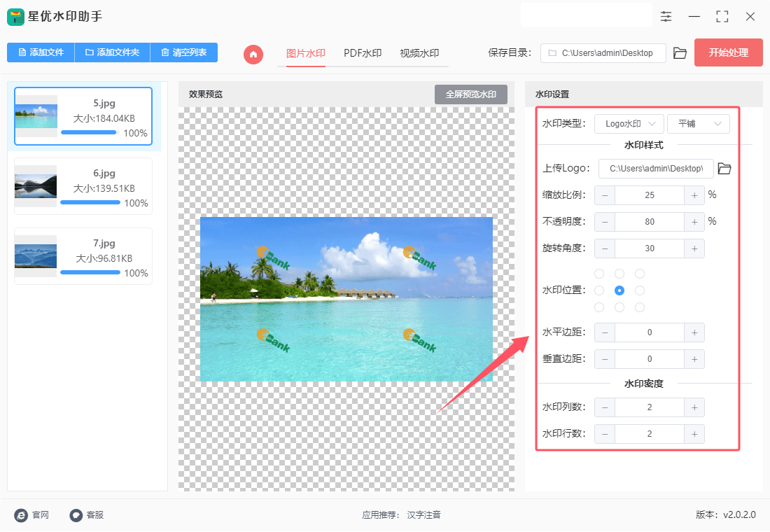Increase 水印列数 with plus button
Image resolution: width=770 pixels, height=532 pixels.
coord(694,407)
